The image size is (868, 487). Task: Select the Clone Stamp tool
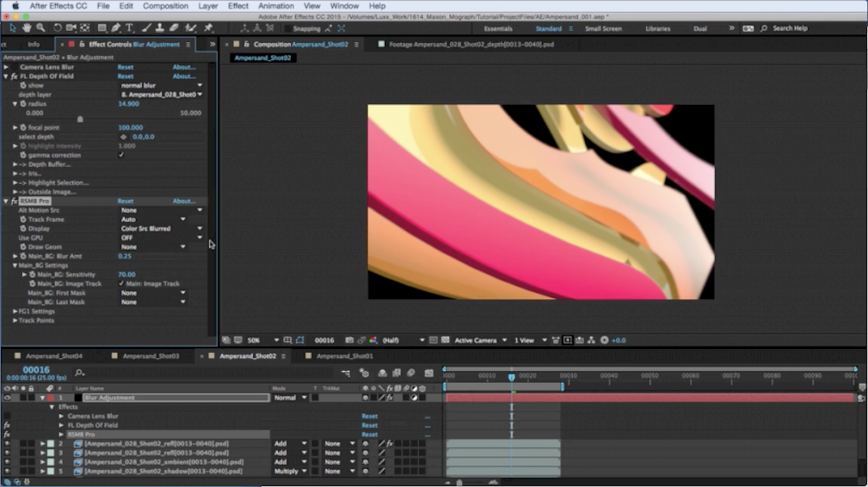pyautogui.click(x=160, y=28)
